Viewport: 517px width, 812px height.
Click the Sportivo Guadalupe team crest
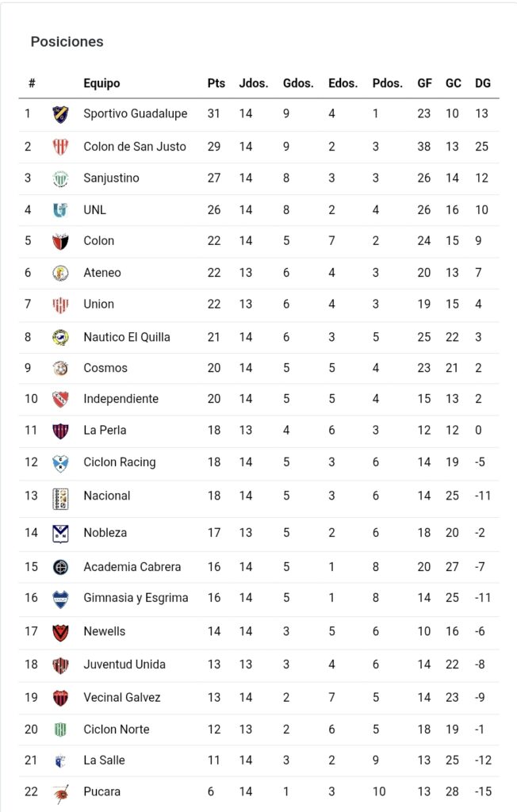pyautogui.click(x=60, y=114)
